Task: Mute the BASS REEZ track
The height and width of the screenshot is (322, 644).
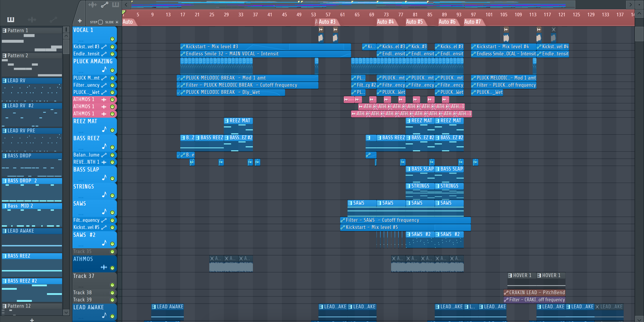Action: (x=112, y=147)
